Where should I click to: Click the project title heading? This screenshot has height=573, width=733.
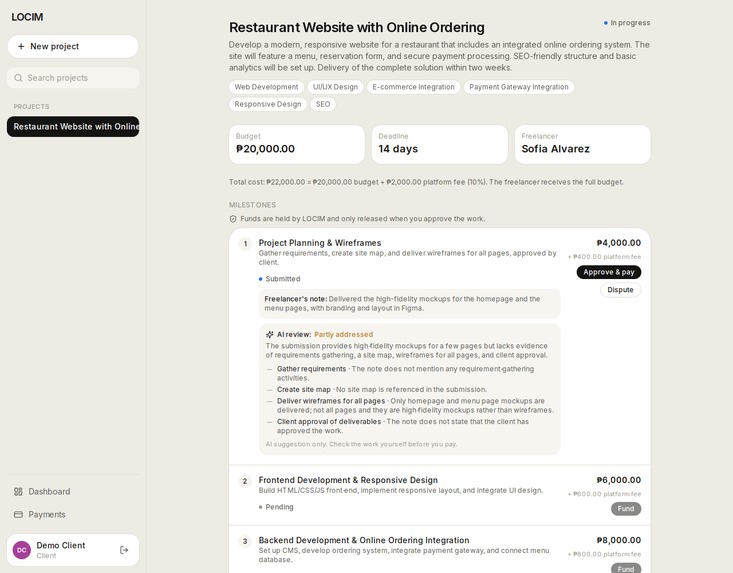point(357,28)
